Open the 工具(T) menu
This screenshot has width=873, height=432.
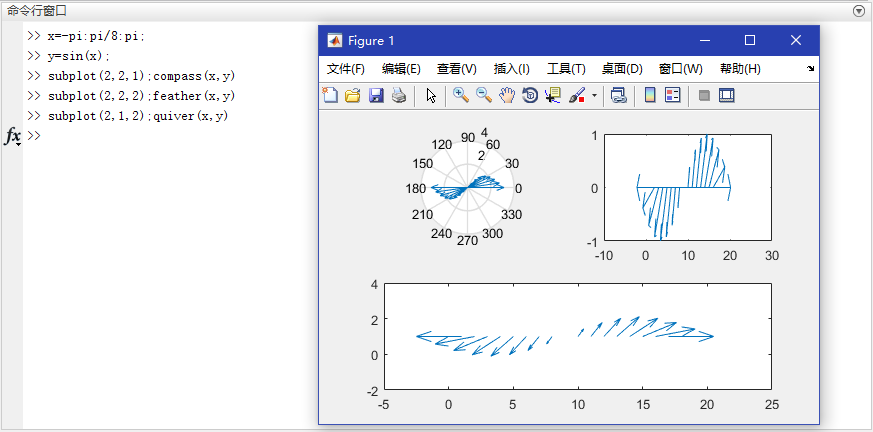[566, 69]
